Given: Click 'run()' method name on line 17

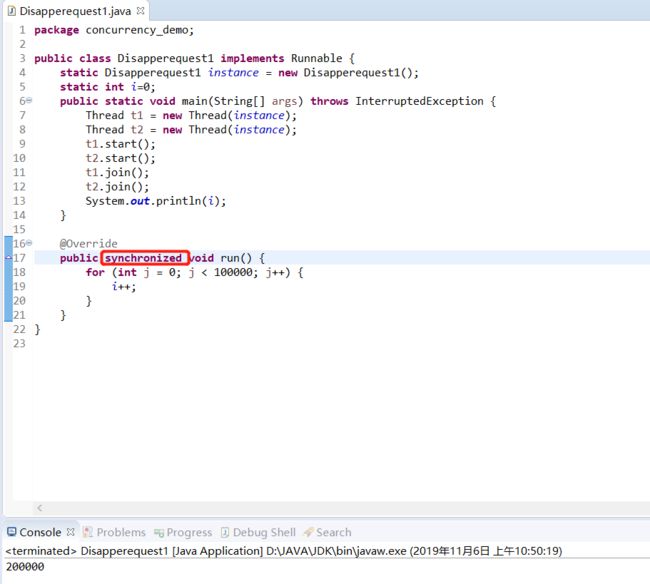Looking at the screenshot, I should (236, 258).
